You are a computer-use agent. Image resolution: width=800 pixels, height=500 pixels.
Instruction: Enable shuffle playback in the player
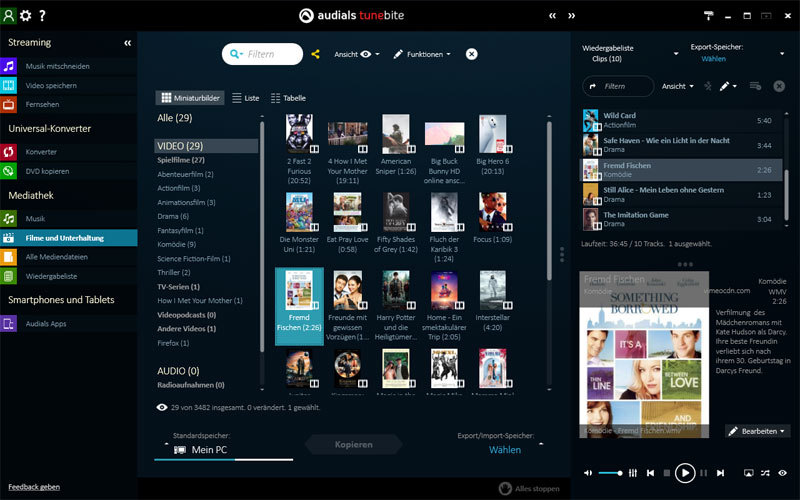point(764,473)
